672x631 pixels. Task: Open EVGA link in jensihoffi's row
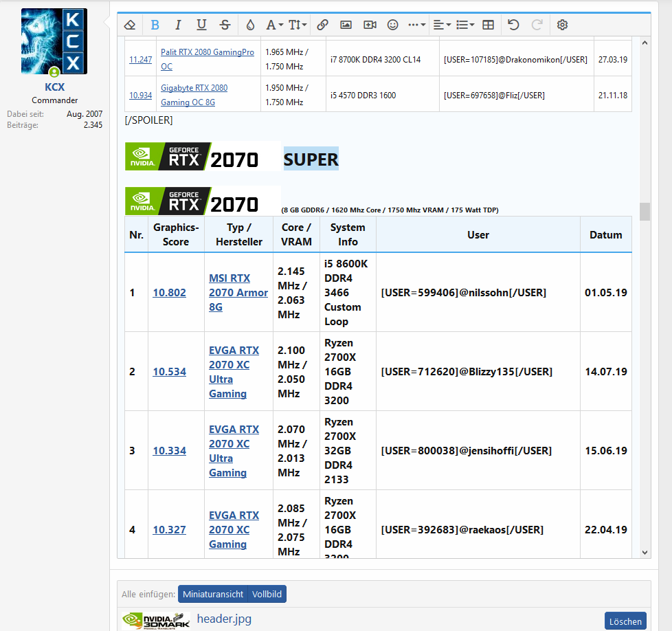click(234, 451)
